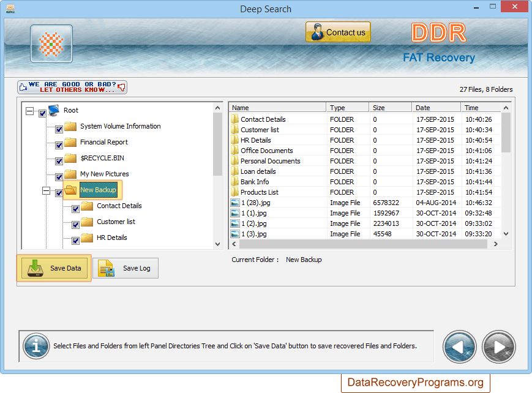
Task: Sort the list by Type column header
Action: (x=348, y=108)
